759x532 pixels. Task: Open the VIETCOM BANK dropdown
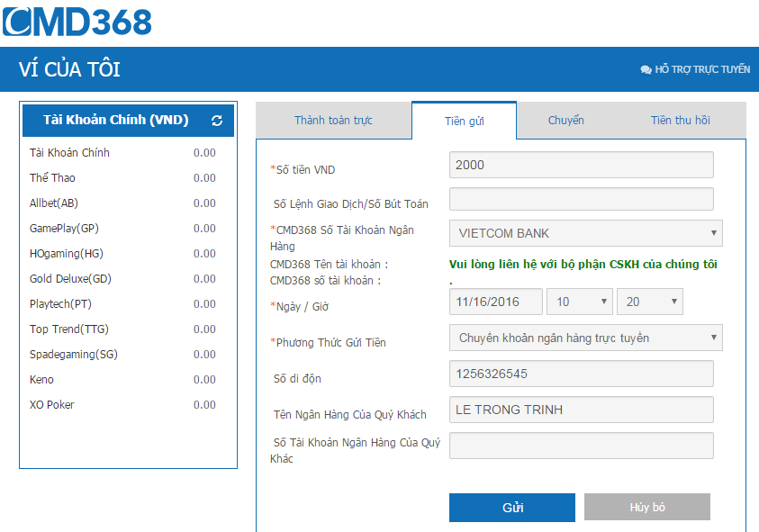586,233
